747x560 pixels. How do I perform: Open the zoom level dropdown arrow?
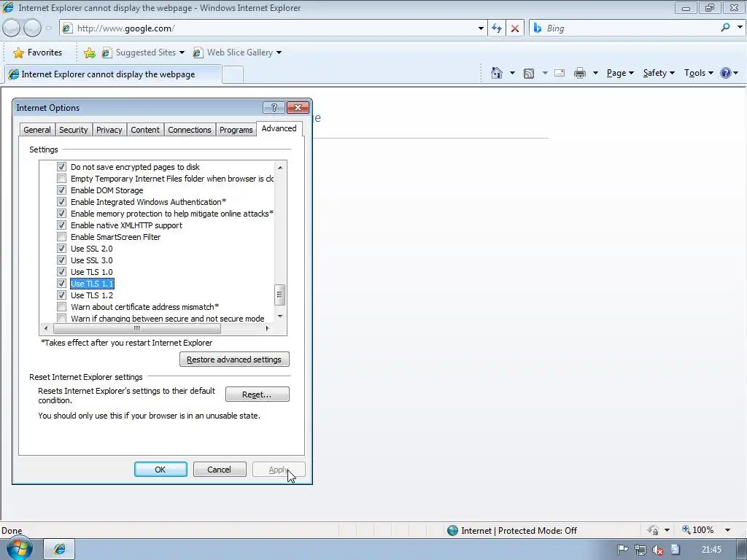[727, 530]
